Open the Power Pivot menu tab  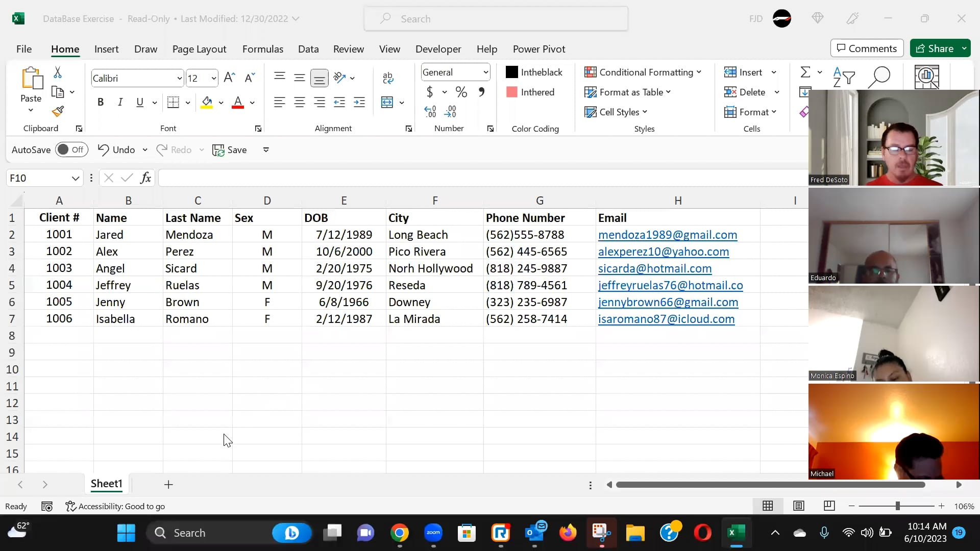click(x=539, y=49)
